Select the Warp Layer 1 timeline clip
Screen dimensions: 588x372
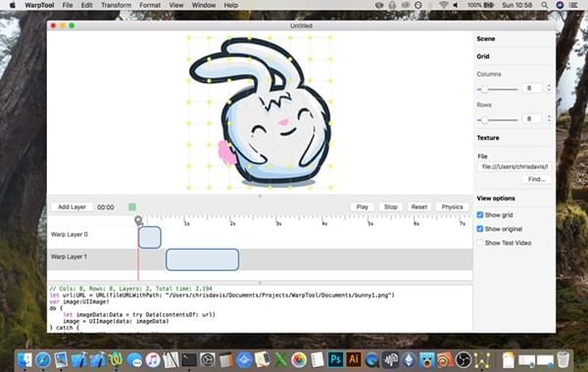coord(203,259)
